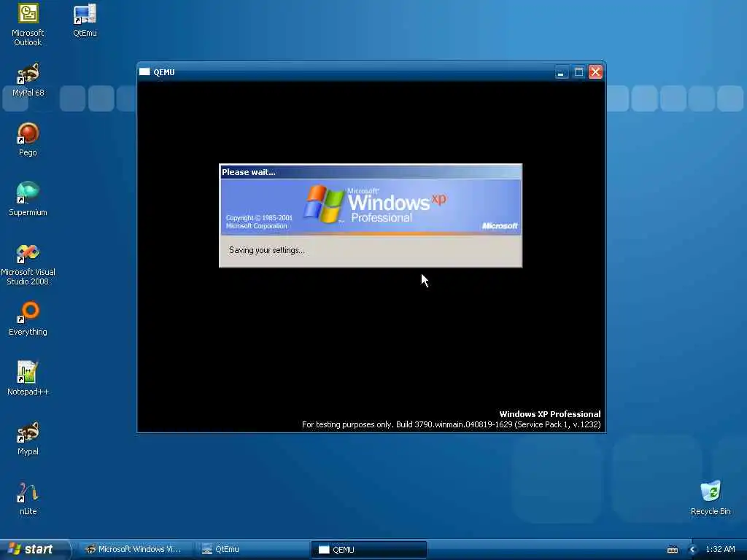
Task: Launch Supermium from the desktop
Action: click(x=28, y=199)
